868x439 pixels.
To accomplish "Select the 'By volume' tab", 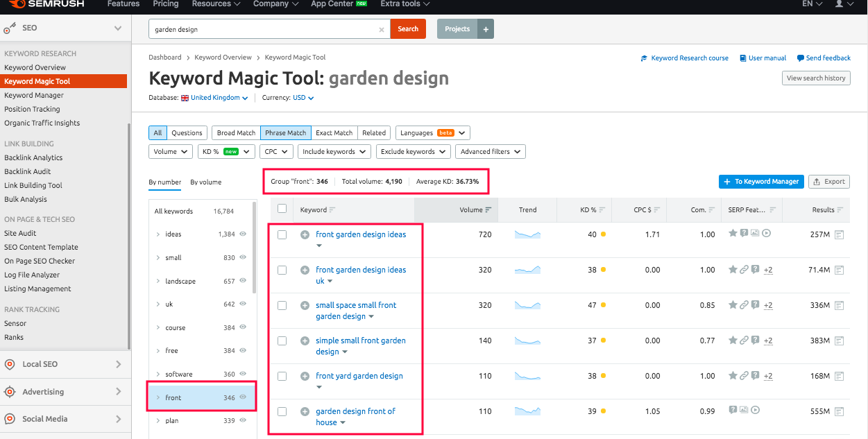I will coord(206,182).
